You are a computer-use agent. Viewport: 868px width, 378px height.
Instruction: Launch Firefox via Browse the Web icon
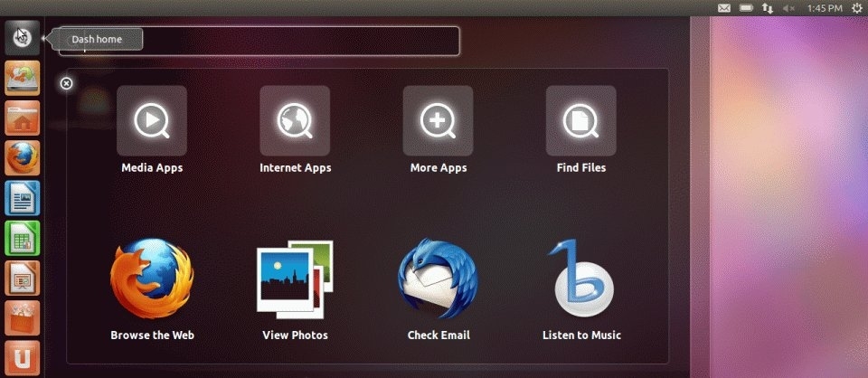tap(152, 279)
